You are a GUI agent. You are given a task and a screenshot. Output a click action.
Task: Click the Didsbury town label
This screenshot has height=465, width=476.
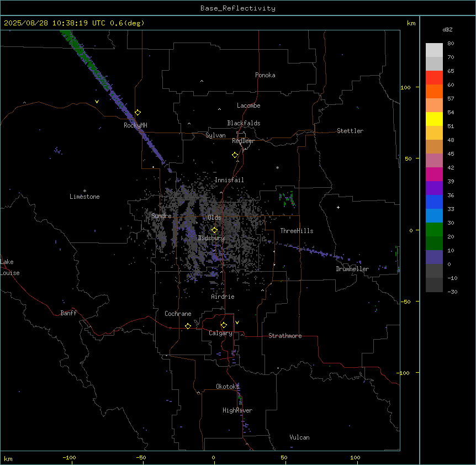pyautogui.click(x=211, y=238)
